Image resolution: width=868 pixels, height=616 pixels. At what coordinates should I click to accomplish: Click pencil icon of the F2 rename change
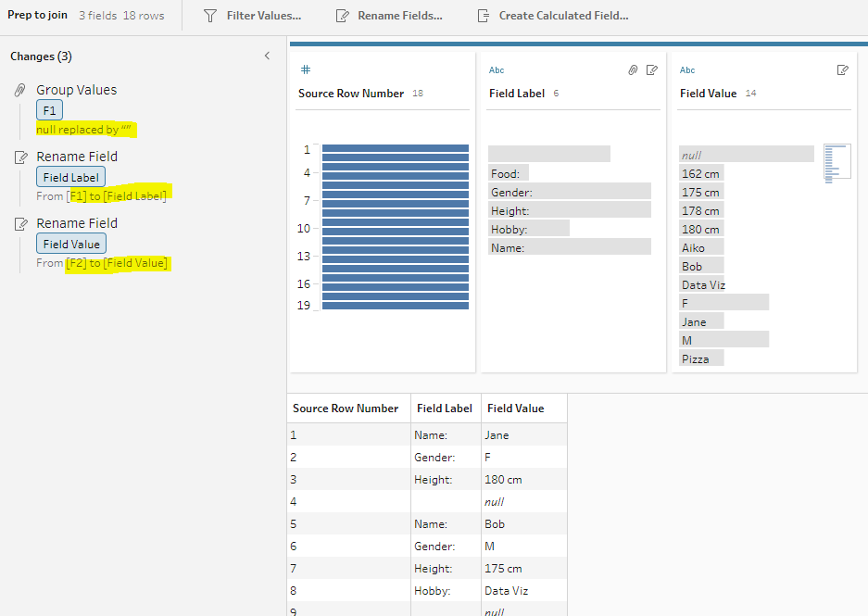point(19,224)
